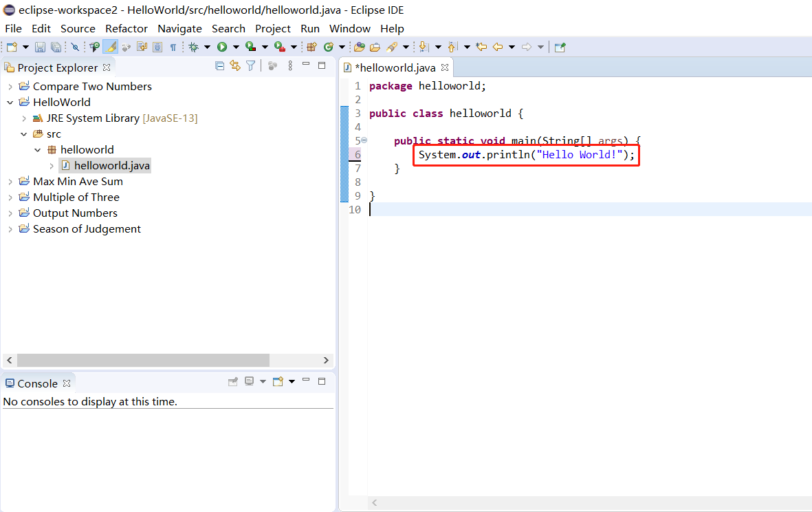Collapse the main method fold marker
812x512 pixels.
364,140
